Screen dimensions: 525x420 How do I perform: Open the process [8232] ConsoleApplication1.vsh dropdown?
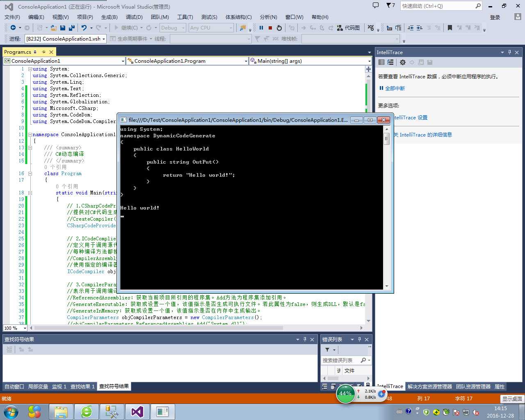104,39
